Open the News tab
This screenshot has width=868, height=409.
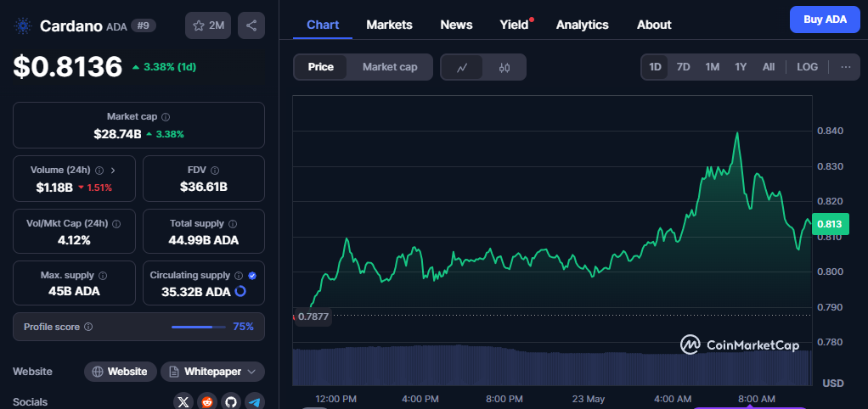(x=456, y=25)
